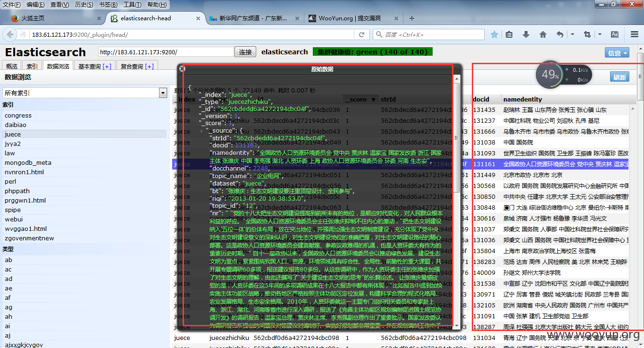The height and width of the screenshot is (348, 644).
Task: Click the row with docid 131435
Action: (401, 110)
